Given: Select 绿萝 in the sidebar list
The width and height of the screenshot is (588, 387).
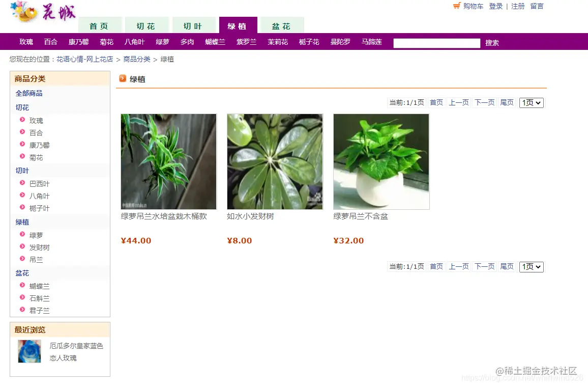Looking at the screenshot, I should click(36, 235).
